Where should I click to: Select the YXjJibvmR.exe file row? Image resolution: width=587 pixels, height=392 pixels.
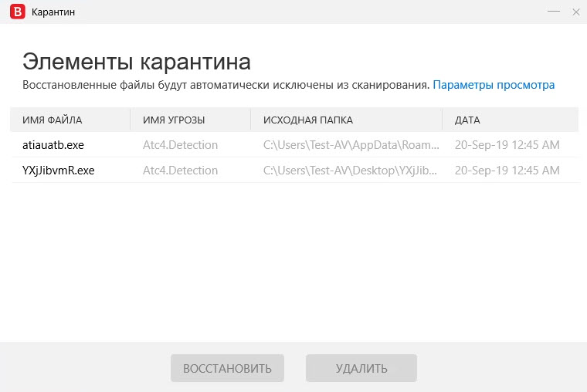pos(59,171)
